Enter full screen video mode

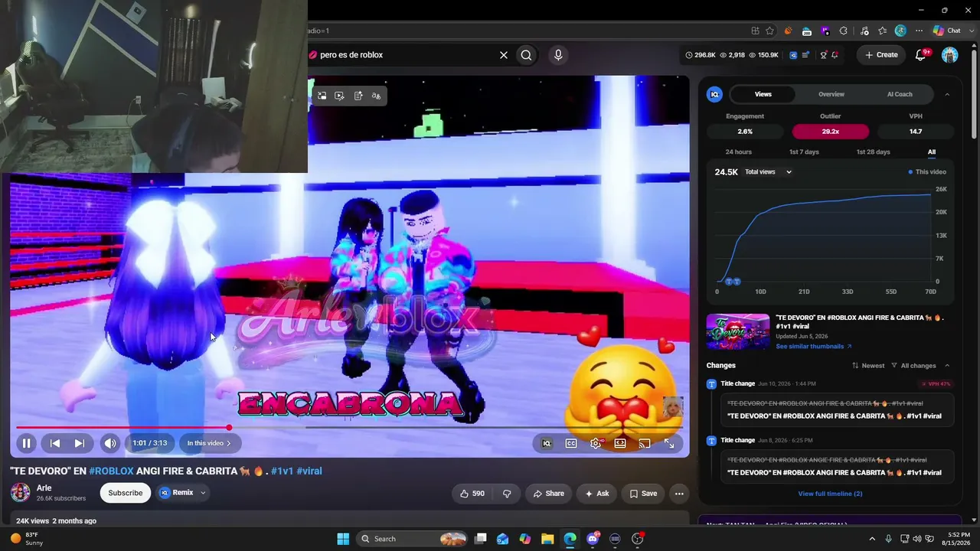coord(669,443)
